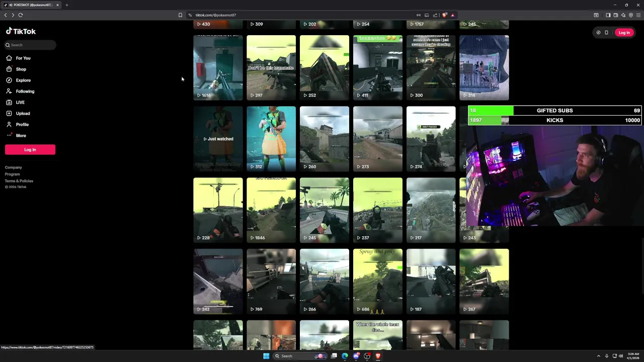Open the browser hamburger menu
The height and width of the screenshot is (362, 644).
click(x=638, y=15)
